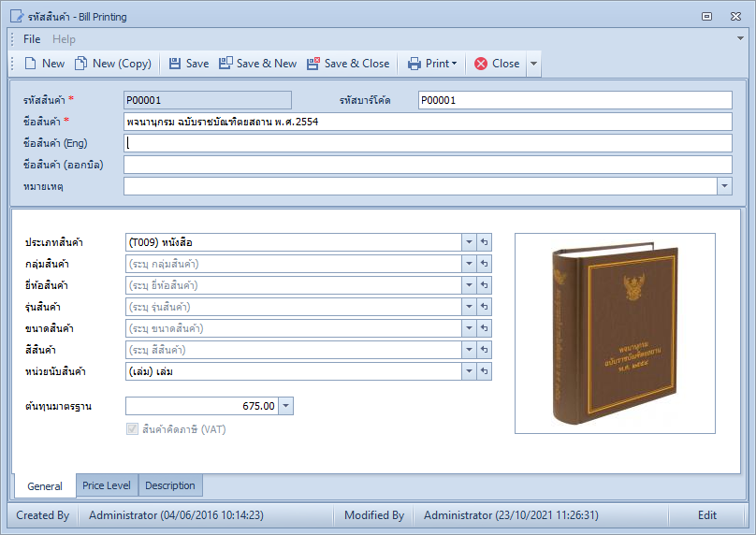The width and height of the screenshot is (756, 535).
Task: Click the red Close icon
Action: (481, 64)
